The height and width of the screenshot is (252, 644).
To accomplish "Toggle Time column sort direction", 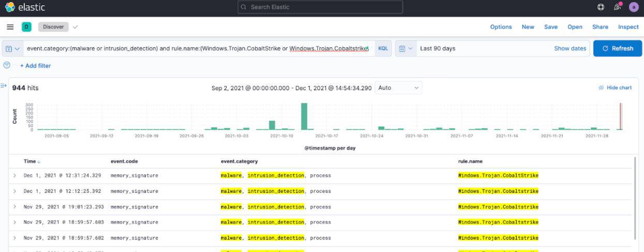I will (38, 162).
